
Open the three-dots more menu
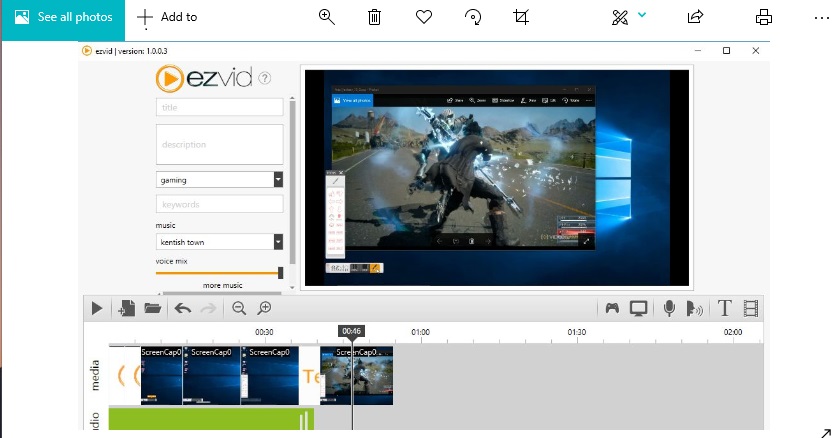[821, 18]
